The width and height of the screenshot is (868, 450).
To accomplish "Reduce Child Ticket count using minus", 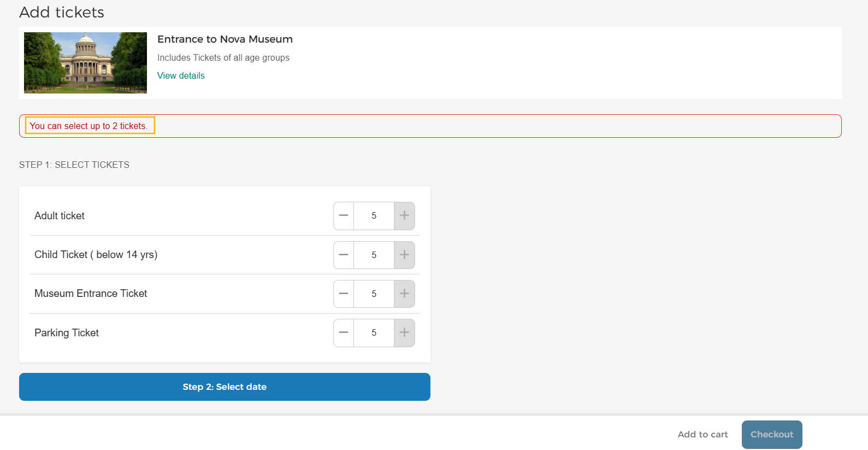I will pyautogui.click(x=344, y=255).
